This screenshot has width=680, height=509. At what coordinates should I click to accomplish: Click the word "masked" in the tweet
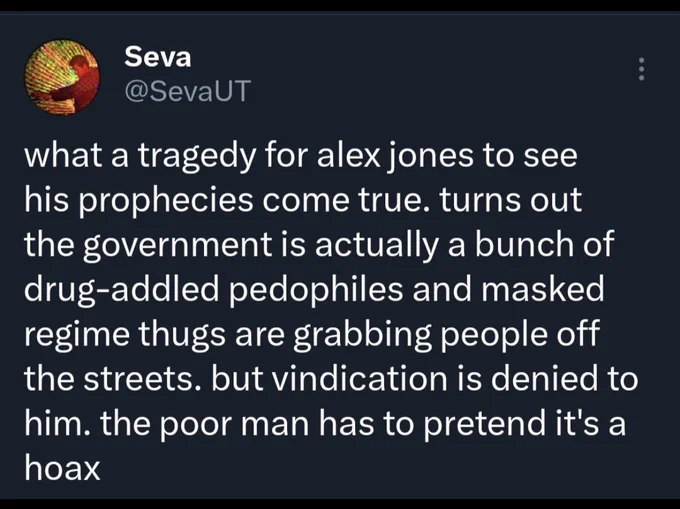click(x=543, y=289)
